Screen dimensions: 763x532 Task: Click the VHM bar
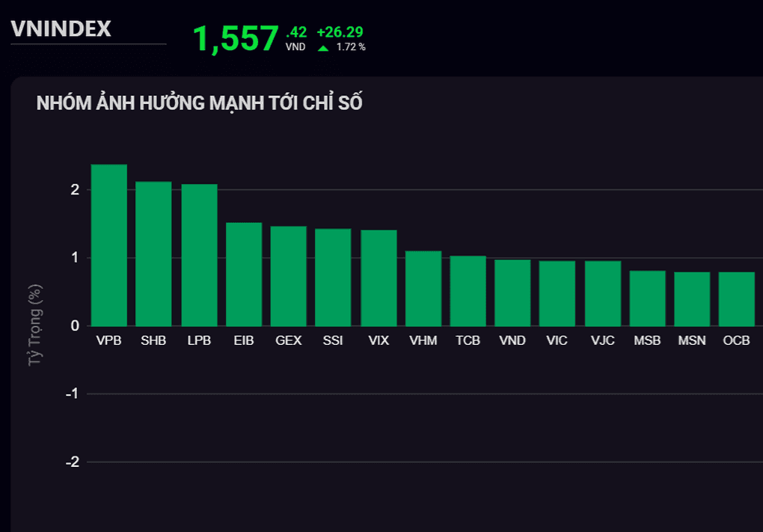[423, 288]
